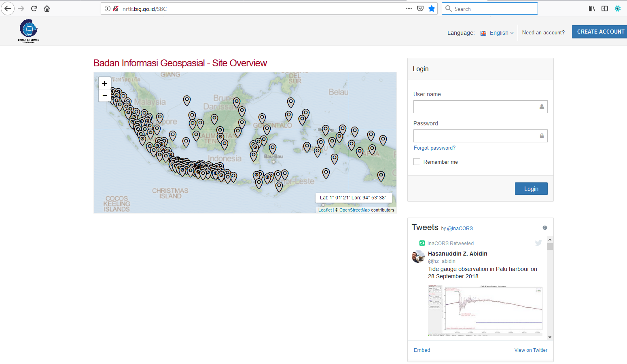Open the tide gauge chart image

(485, 310)
